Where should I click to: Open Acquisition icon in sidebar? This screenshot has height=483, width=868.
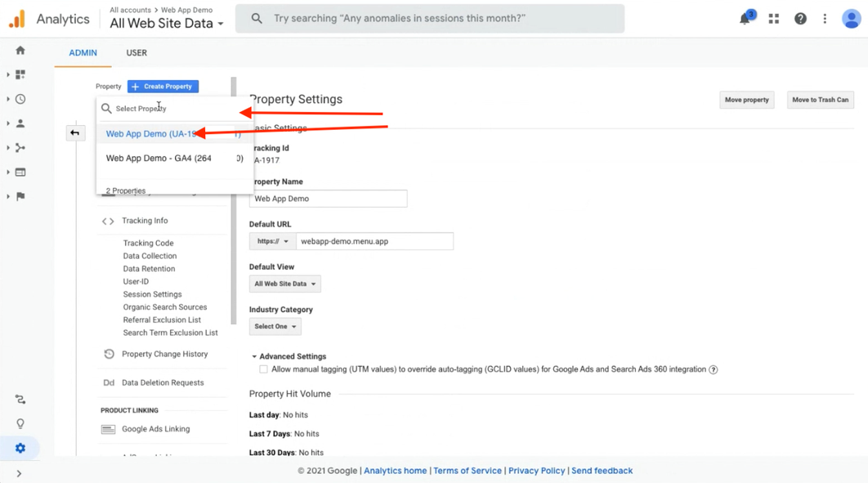[20, 148]
